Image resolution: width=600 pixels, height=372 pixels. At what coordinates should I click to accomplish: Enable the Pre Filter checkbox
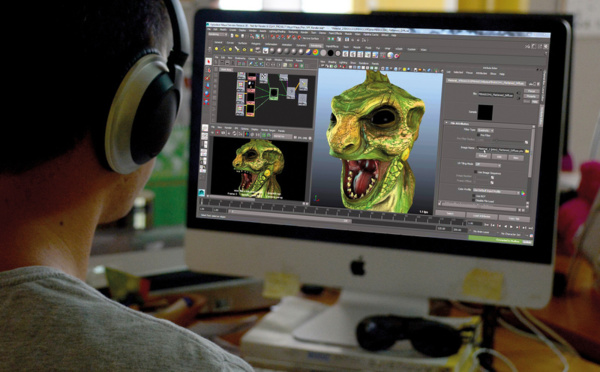pyautogui.click(x=479, y=135)
